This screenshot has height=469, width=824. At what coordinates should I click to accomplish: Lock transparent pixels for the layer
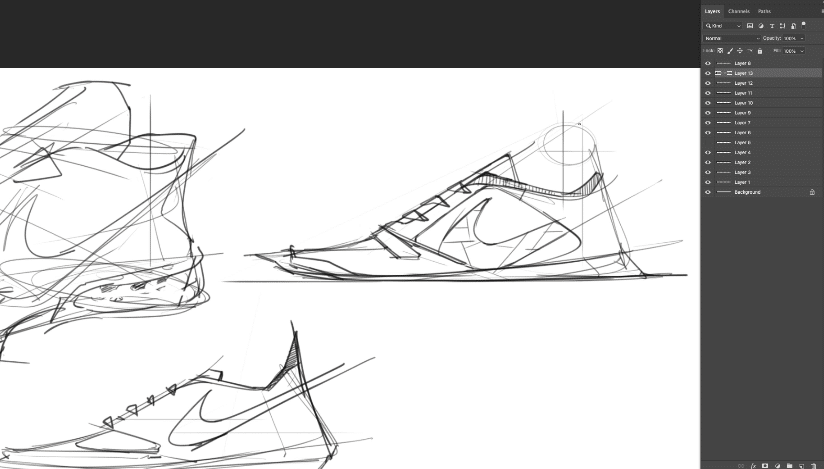(720, 51)
